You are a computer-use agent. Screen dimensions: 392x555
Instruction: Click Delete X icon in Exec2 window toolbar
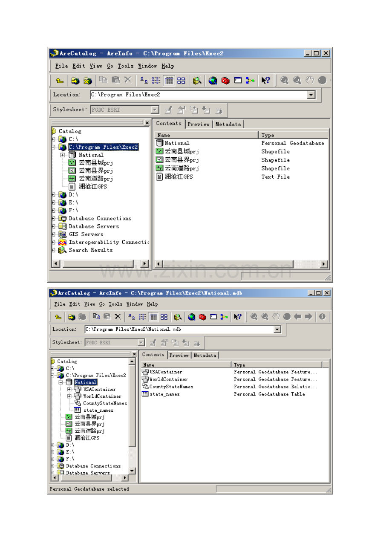[127, 80]
